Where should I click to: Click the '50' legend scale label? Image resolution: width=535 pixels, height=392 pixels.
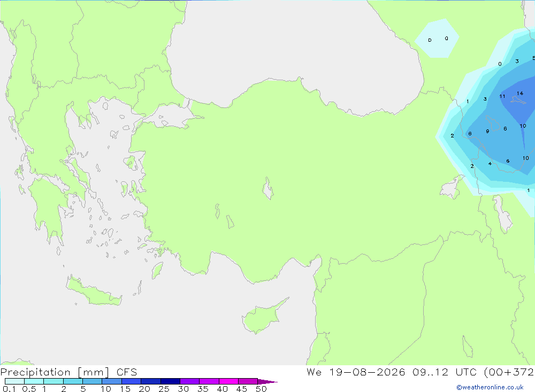tap(261, 389)
